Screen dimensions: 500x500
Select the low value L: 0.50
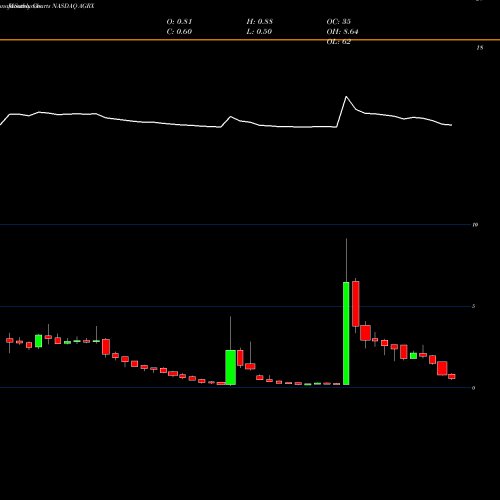(259, 32)
